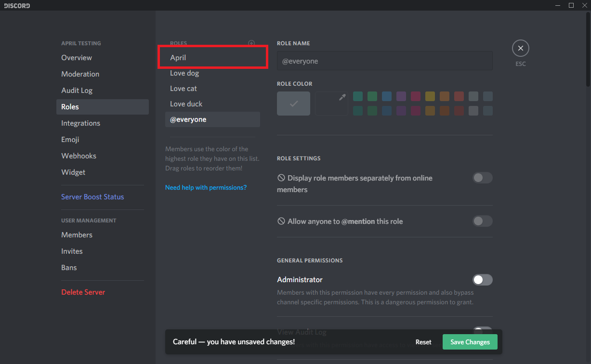Viewport: 591px width, 364px height.
Task: Open the Server Boost Status link
Action: point(92,197)
